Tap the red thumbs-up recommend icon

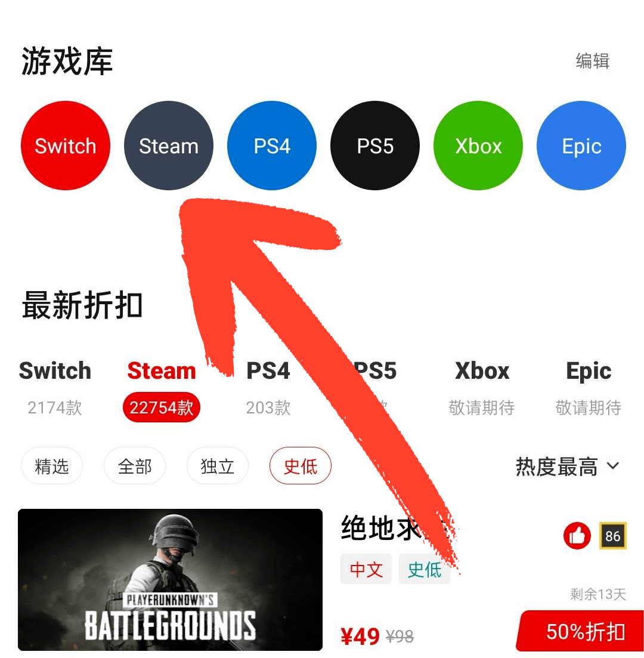tap(577, 536)
